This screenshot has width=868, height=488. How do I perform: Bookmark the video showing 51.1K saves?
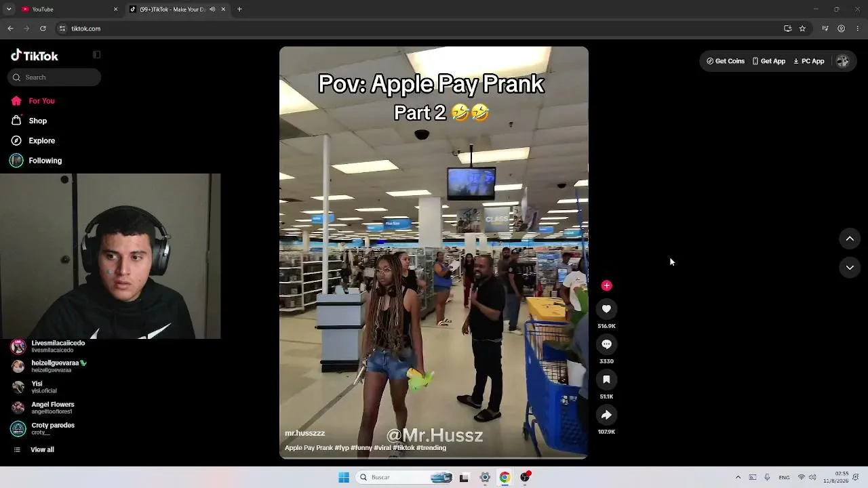[x=606, y=380]
